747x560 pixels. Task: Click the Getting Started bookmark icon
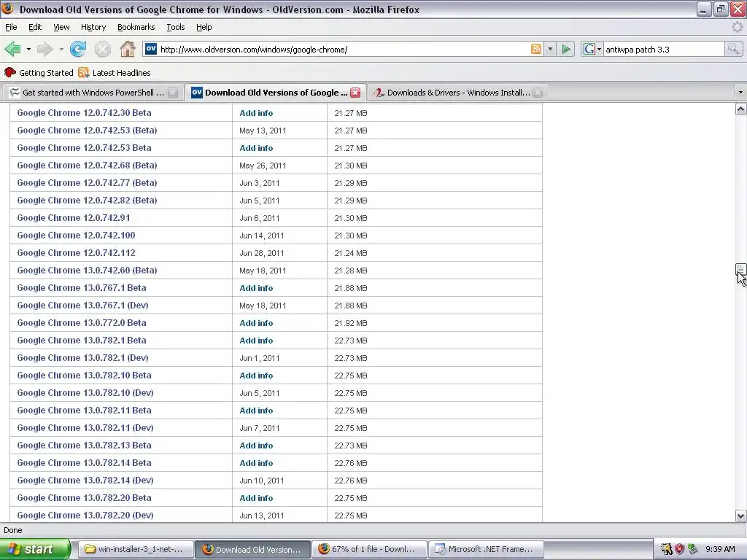tap(10, 72)
